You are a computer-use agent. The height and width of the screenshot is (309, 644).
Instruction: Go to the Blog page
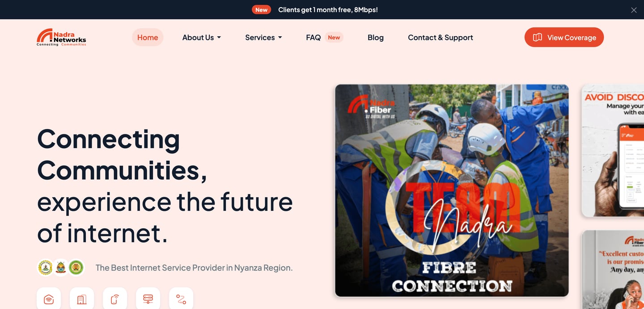coord(376,38)
